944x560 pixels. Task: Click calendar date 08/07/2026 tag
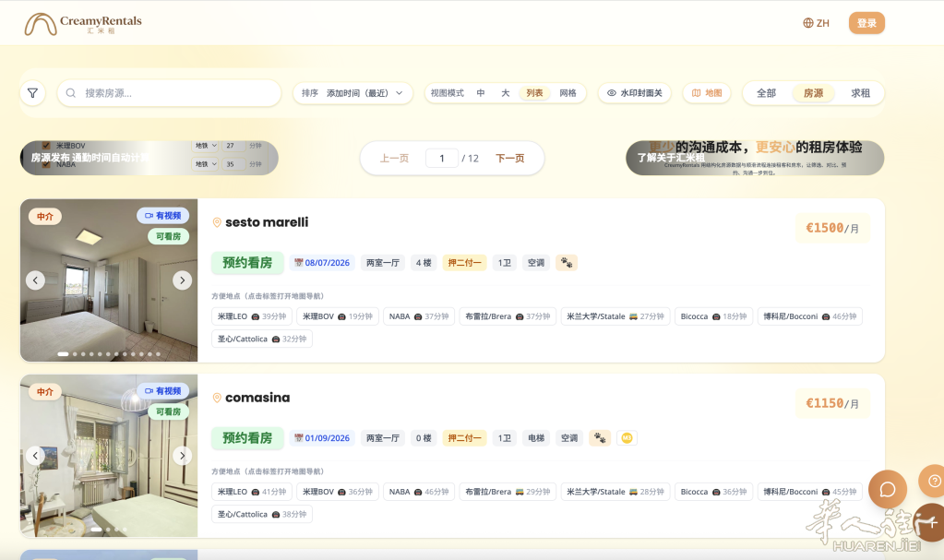(322, 263)
